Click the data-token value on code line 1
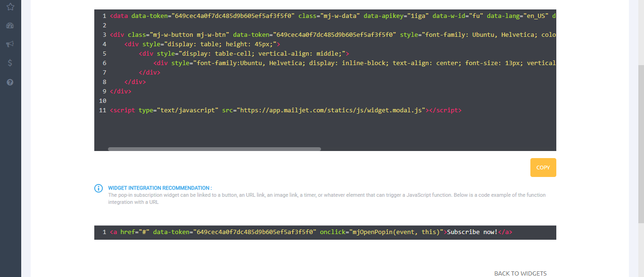This screenshot has height=277, width=644. pyautogui.click(x=234, y=16)
